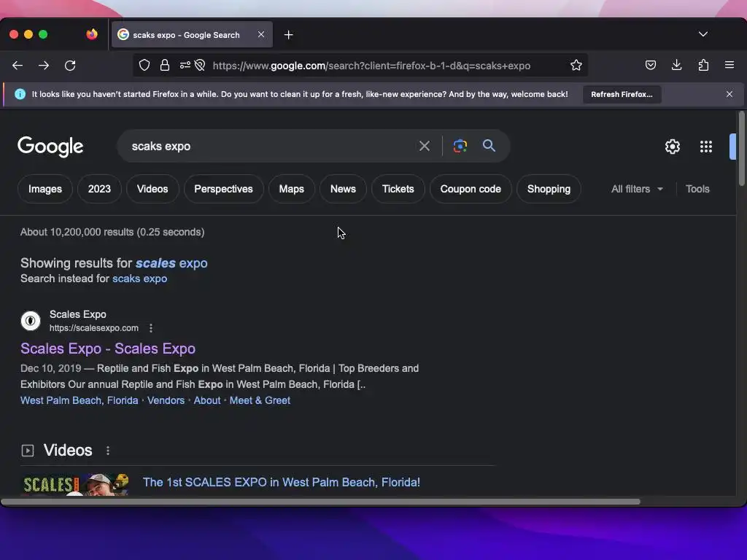Image resolution: width=747 pixels, height=560 pixels.
Task: Filter results by Images
Action: (45, 189)
